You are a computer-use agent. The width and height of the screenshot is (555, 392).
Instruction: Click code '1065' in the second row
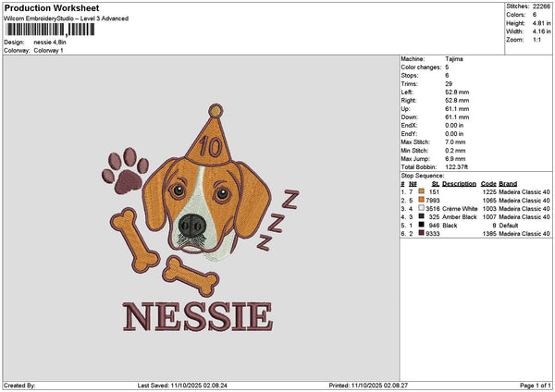[489, 201]
